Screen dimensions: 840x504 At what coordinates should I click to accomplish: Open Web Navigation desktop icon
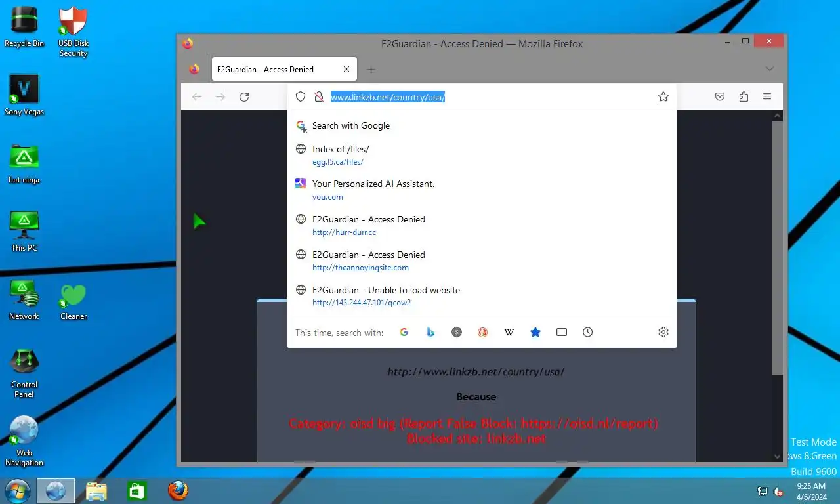pos(24,441)
